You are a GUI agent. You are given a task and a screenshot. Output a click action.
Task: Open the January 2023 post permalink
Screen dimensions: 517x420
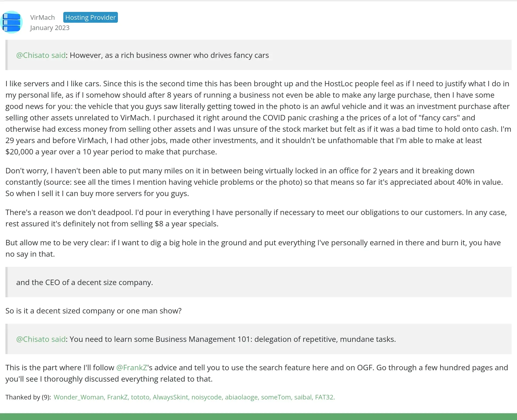click(50, 28)
